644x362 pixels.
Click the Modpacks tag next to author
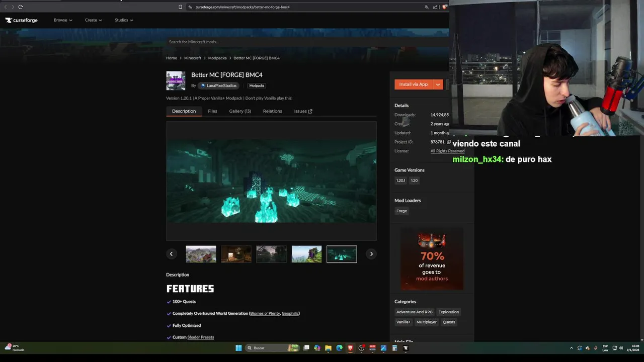(x=257, y=85)
